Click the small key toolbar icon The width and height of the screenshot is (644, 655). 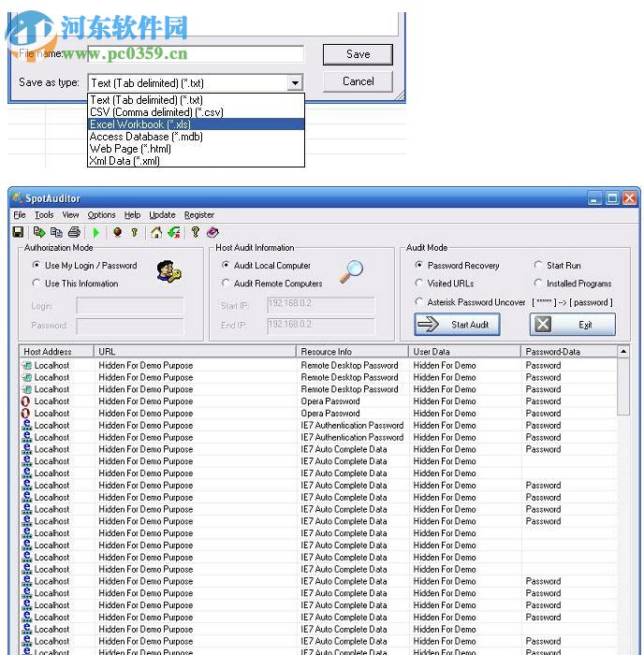135,232
